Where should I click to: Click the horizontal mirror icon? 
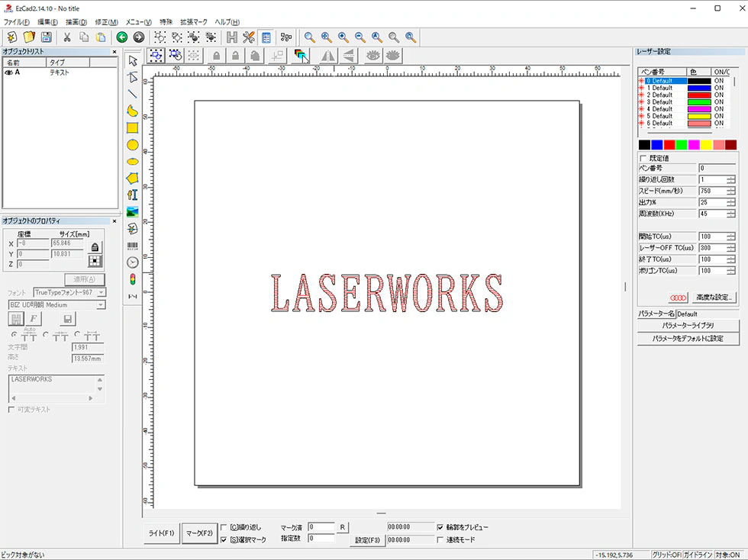pos(327,56)
